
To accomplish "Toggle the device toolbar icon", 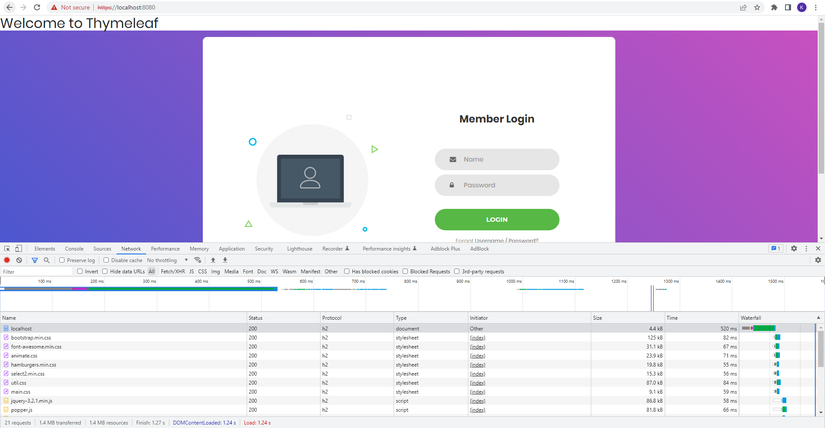I will (18, 248).
